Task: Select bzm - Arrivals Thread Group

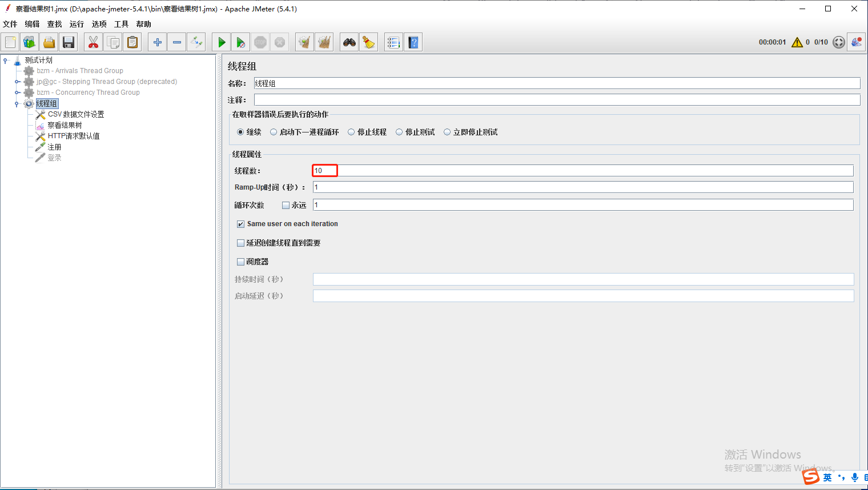Action: click(x=80, y=71)
